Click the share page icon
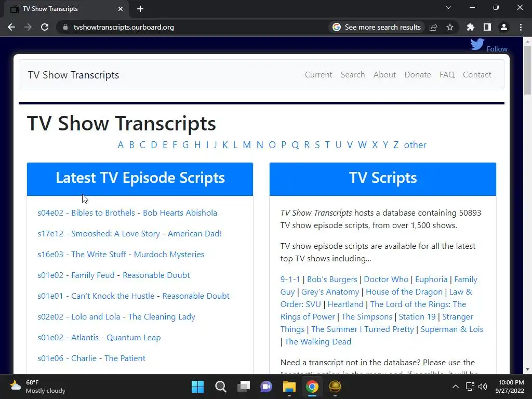Screen dimensions: 532x399 pyautogui.click(x=433, y=27)
